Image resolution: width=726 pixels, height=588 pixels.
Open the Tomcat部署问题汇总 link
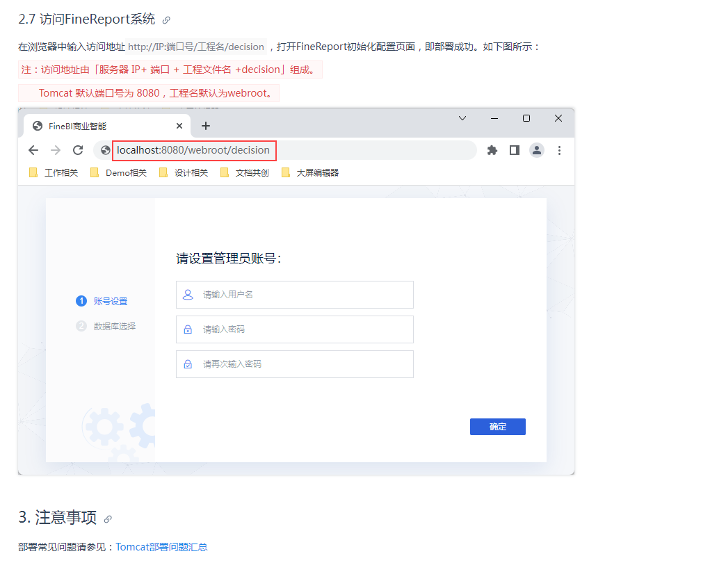(x=161, y=547)
